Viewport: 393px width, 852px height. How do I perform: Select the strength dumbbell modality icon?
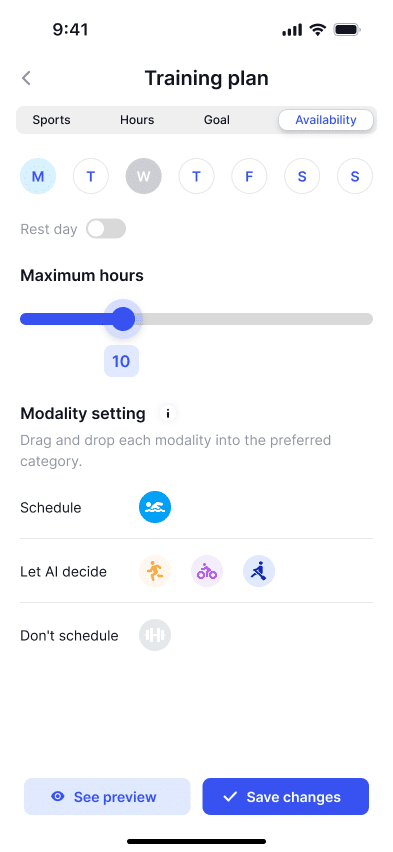click(155, 635)
